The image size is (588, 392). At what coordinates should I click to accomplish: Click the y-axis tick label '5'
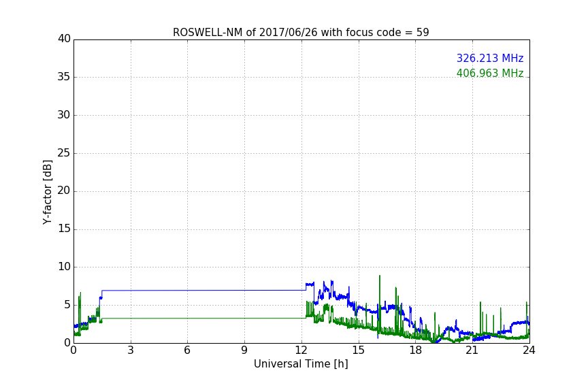pos(67,305)
